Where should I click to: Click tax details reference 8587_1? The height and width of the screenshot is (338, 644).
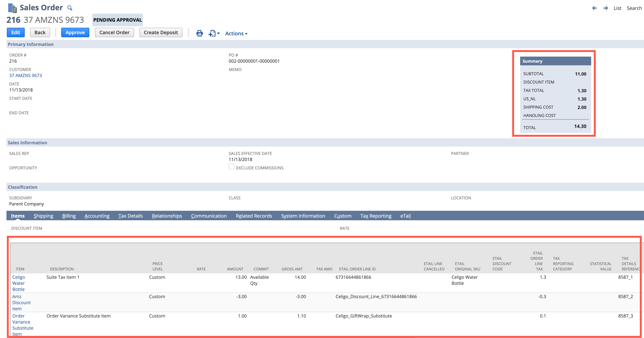tap(625, 277)
